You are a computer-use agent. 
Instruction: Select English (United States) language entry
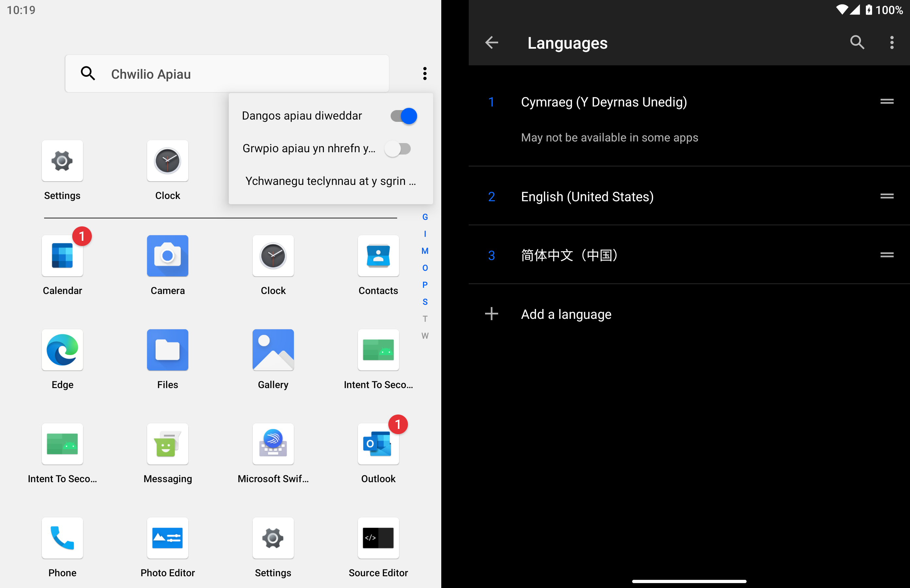coord(587,197)
